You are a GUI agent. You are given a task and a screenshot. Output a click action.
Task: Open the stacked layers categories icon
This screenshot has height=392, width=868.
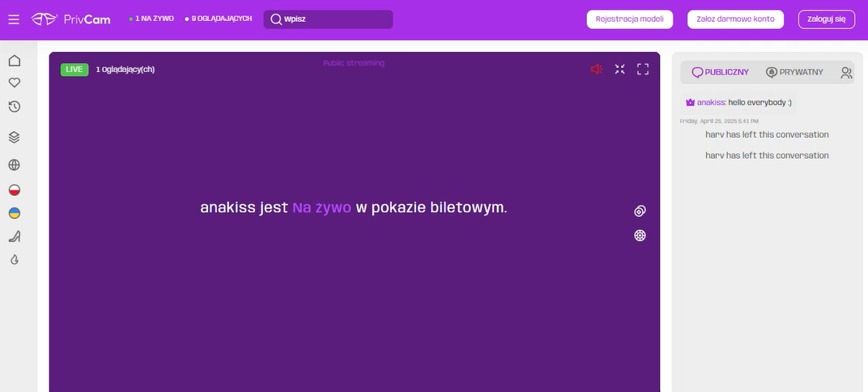[14, 137]
